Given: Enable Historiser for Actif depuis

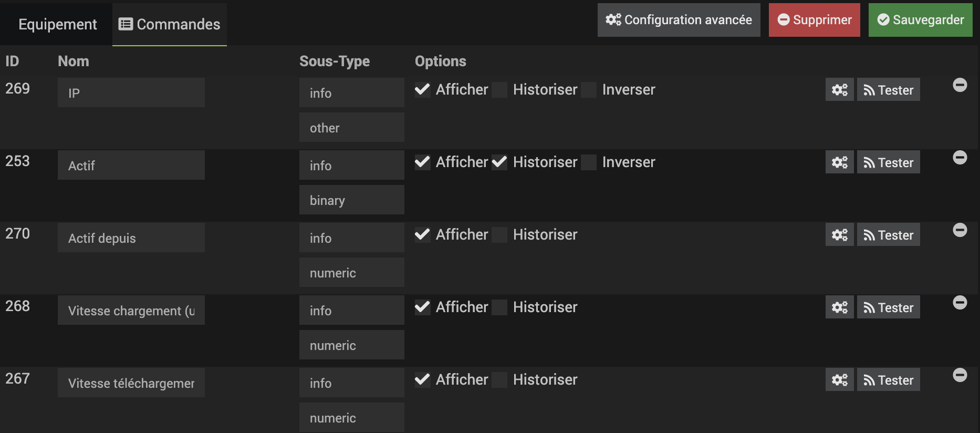Looking at the screenshot, I should click(x=499, y=235).
